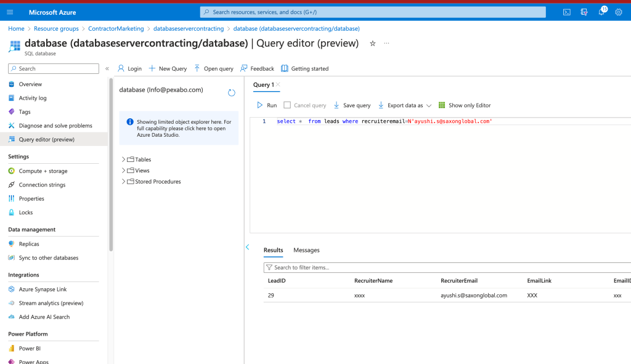Open directory and subscription filter icon

pyautogui.click(x=584, y=12)
